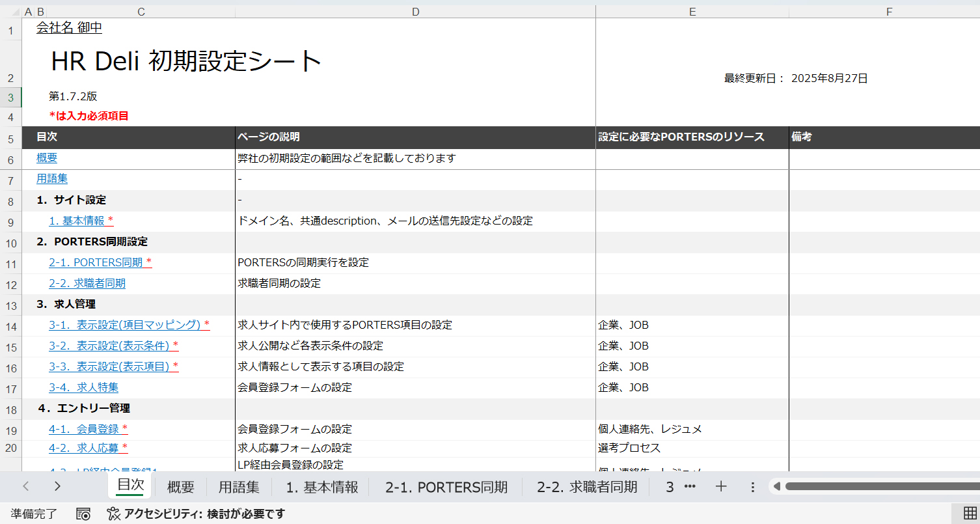Select 企業、JOB cell in row 14
The height and width of the screenshot is (524, 980).
point(692,325)
